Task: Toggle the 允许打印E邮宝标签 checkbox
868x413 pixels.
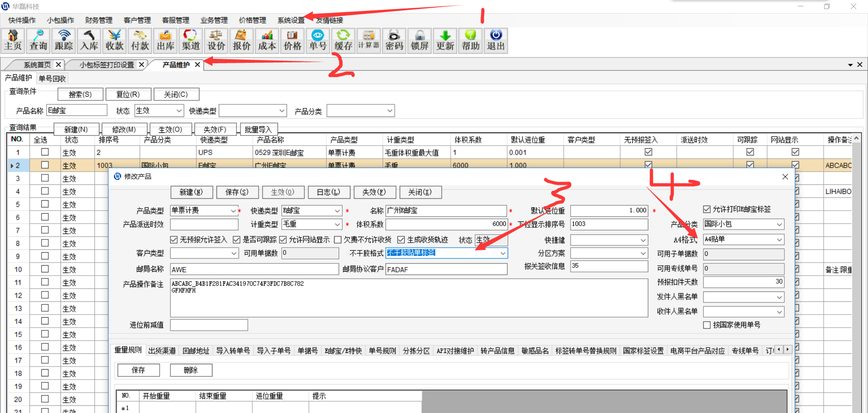Action: point(707,209)
